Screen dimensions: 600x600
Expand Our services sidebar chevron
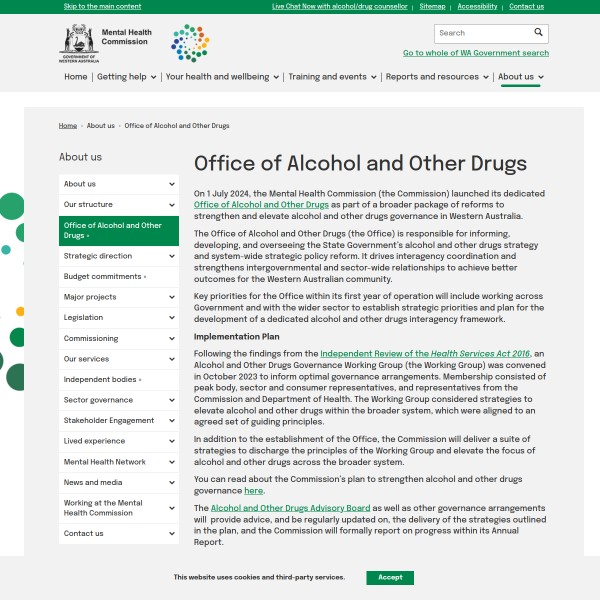pyautogui.click(x=172, y=359)
